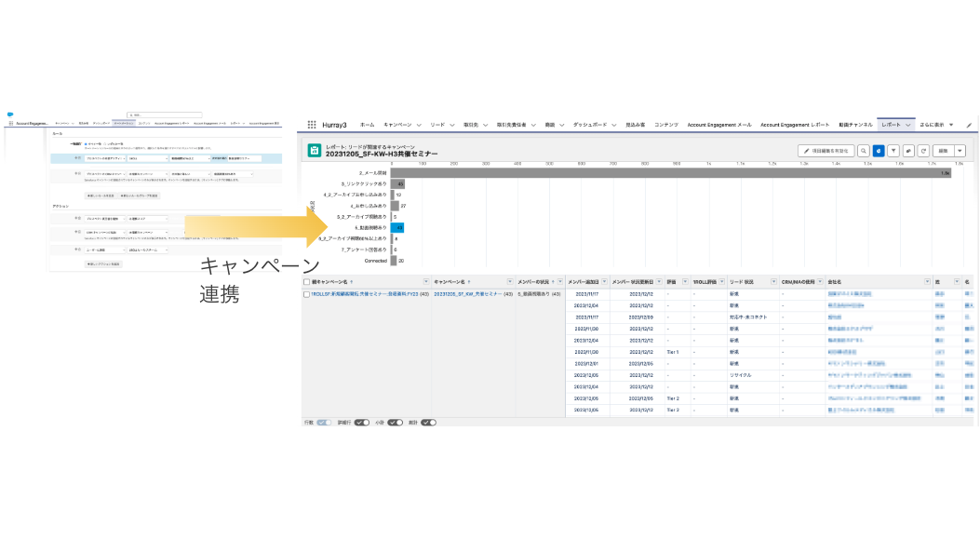Click the pencil edit icon in navigation bar
The width and height of the screenshot is (980, 553).
[969, 124]
